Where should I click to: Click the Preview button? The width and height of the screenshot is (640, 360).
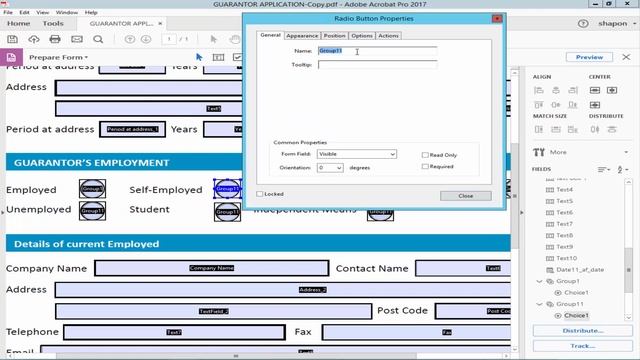click(x=589, y=57)
